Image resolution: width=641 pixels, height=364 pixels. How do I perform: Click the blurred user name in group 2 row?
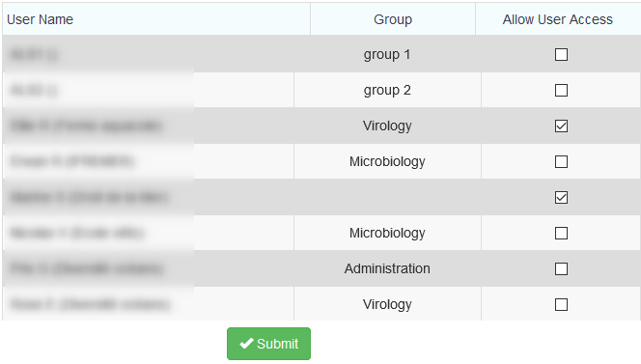35,90
